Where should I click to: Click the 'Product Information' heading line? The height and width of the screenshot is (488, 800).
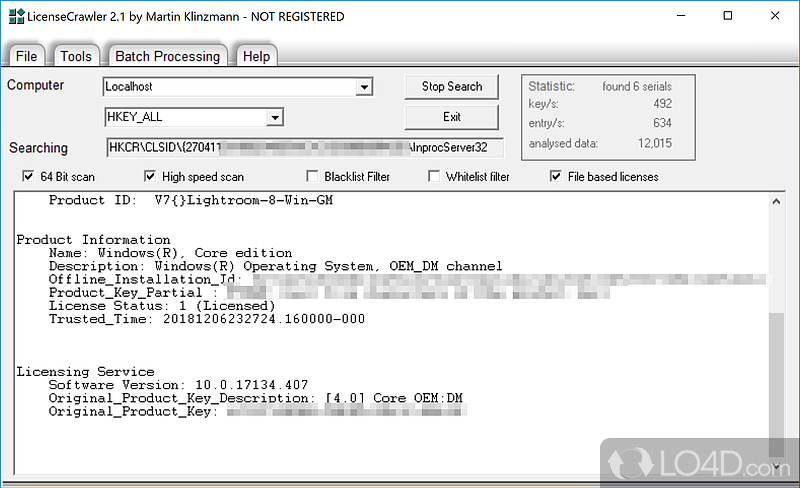(x=93, y=240)
